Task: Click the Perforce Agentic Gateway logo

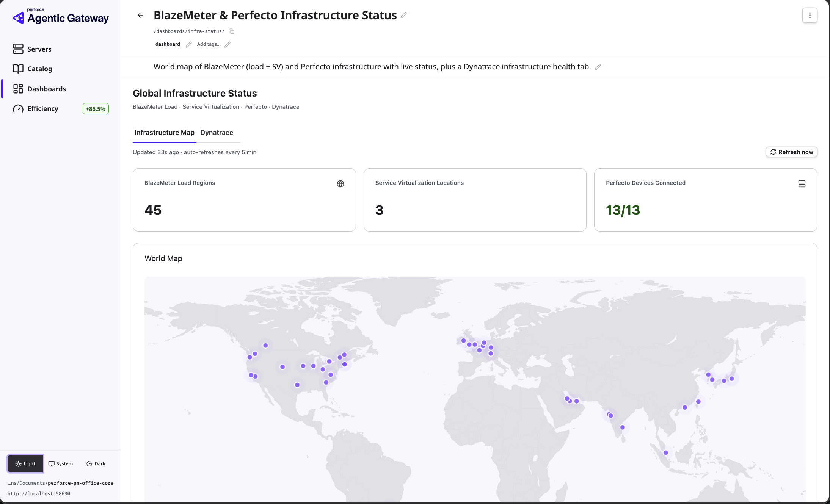Action: pyautogui.click(x=61, y=16)
